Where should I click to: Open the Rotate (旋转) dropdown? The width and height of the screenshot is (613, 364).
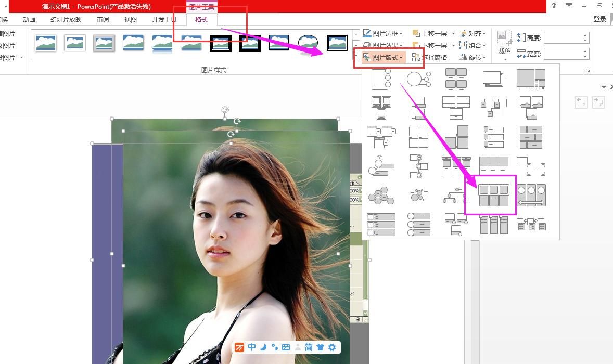point(473,57)
